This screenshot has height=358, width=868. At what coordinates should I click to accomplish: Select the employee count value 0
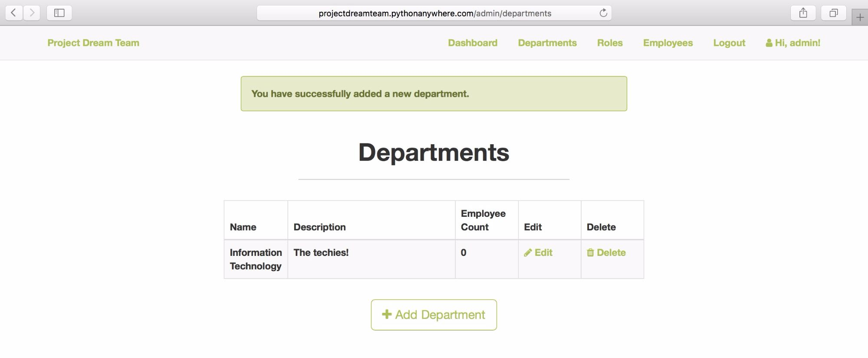[x=464, y=252]
